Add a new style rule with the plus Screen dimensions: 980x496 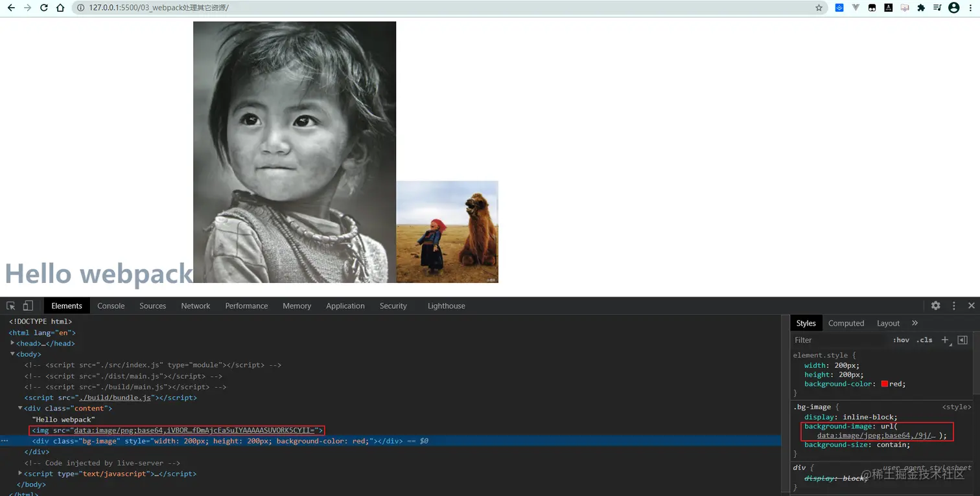(x=944, y=339)
